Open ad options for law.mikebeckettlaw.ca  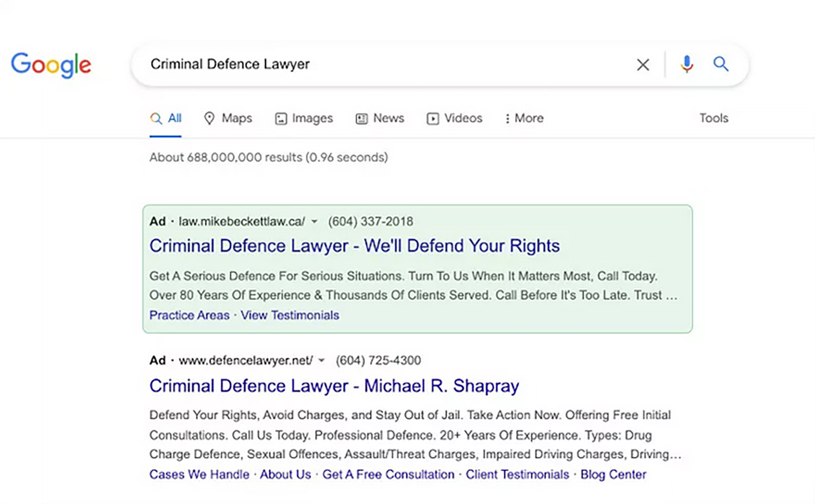(x=314, y=222)
